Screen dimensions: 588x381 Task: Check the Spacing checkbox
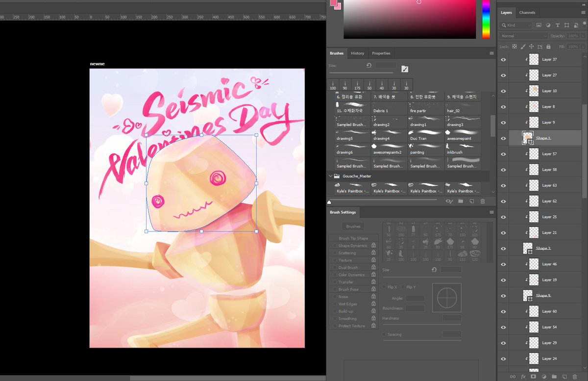tap(384, 334)
